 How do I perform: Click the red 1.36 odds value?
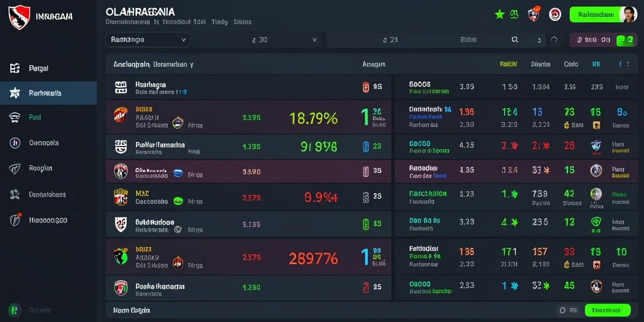[x=466, y=112]
